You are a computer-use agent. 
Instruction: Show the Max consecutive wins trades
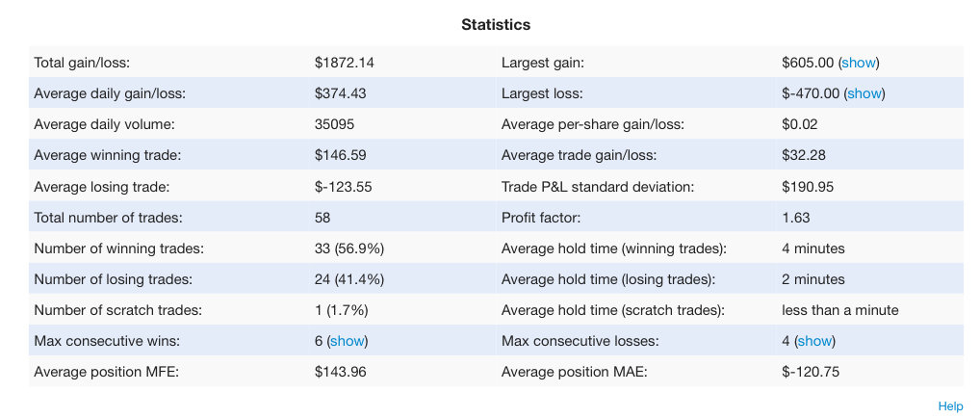[347, 341]
